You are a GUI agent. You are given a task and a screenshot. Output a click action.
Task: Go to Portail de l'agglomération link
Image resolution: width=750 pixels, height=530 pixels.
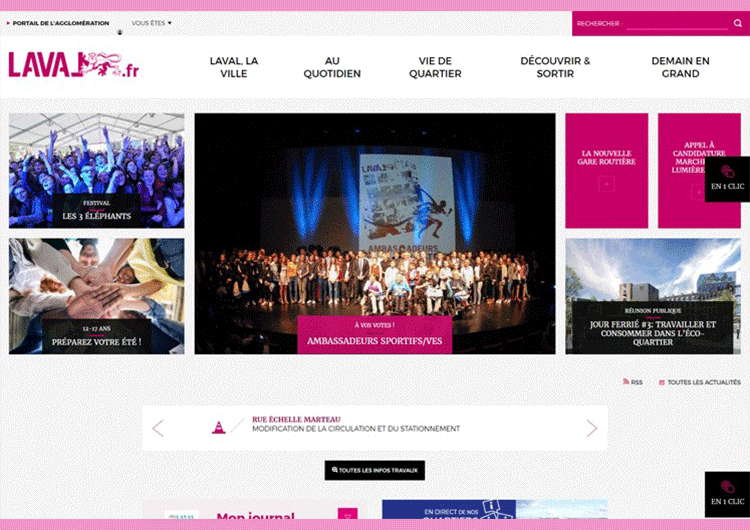(x=58, y=23)
